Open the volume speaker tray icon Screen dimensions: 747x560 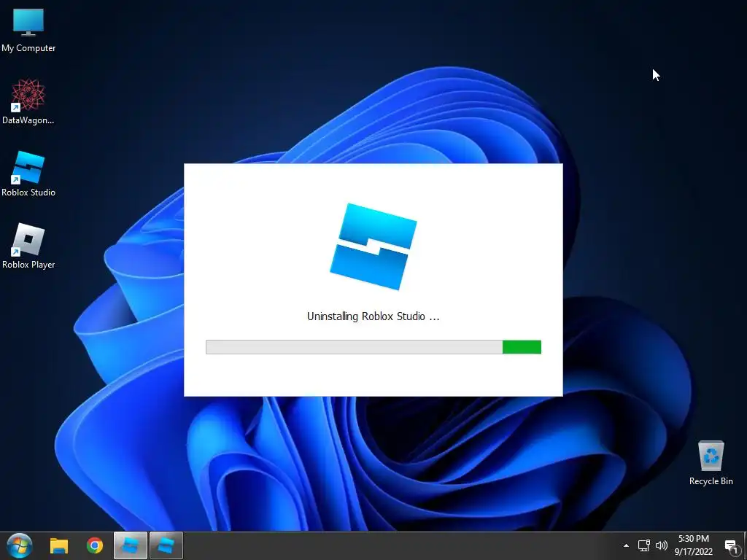pos(661,545)
